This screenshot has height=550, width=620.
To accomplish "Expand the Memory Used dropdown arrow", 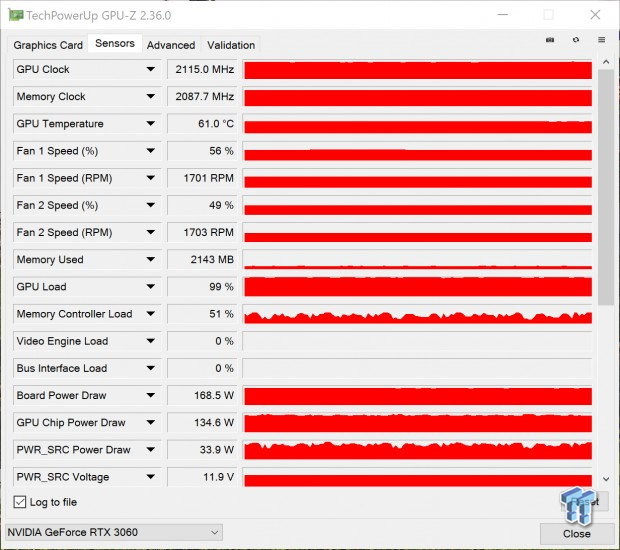I will click(x=150, y=259).
